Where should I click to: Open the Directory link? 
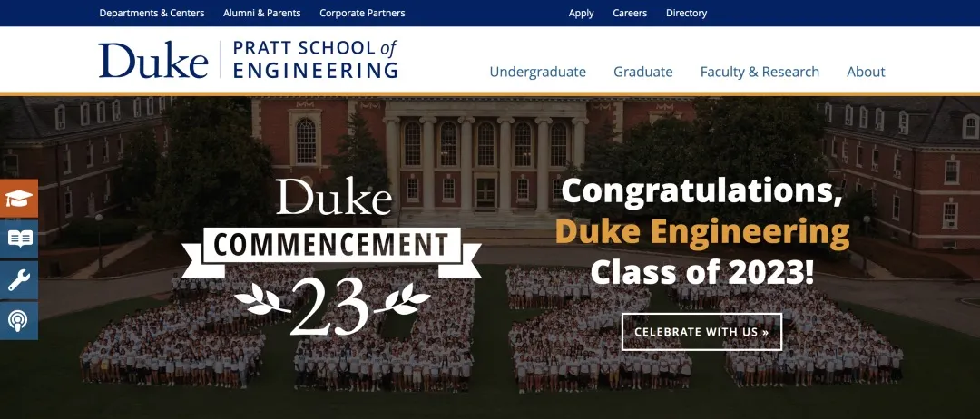point(686,13)
